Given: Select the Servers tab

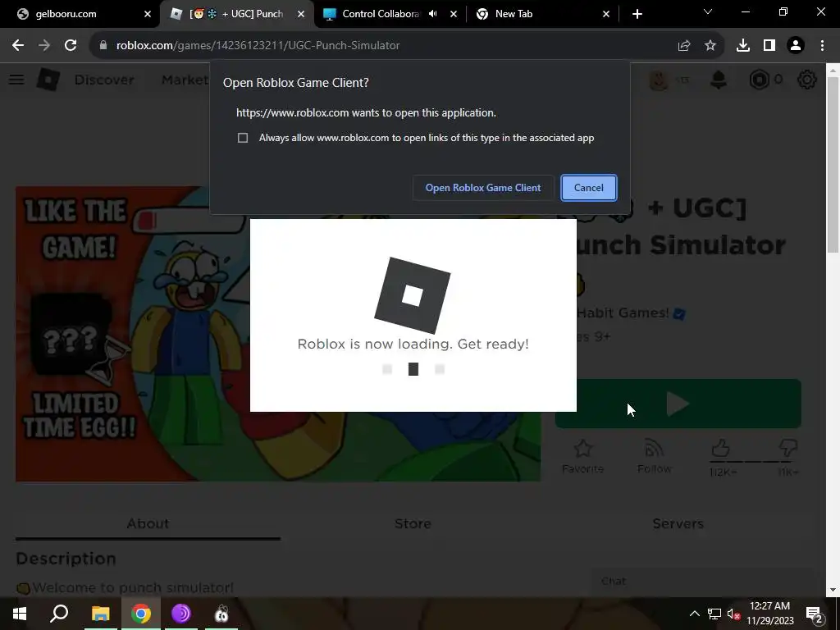Looking at the screenshot, I should 678,523.
